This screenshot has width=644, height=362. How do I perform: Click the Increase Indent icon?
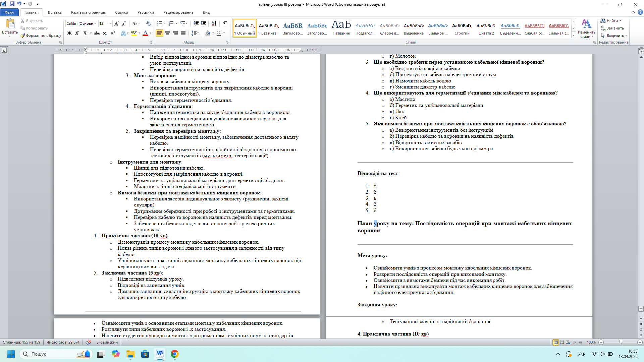pyautogui.click(x=204, y=23)
